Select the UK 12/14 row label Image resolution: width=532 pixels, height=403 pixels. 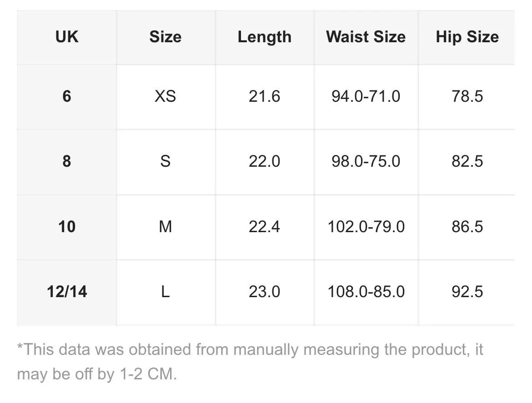click(67, 291)
